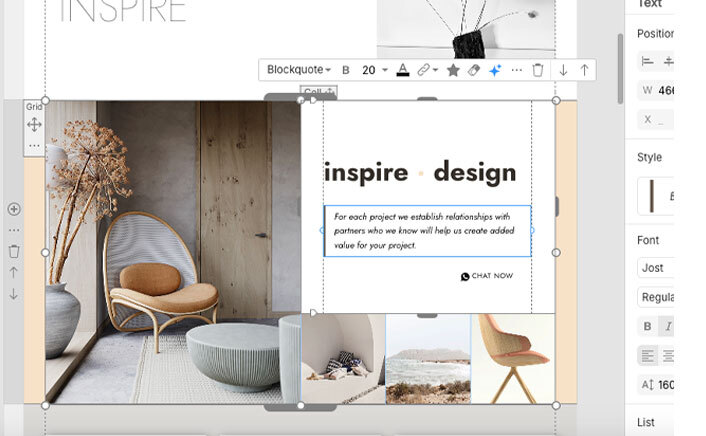Viewport: 706px width, 436px height.
Task: Click the Grid move handle icon
Action: point(34,124)
